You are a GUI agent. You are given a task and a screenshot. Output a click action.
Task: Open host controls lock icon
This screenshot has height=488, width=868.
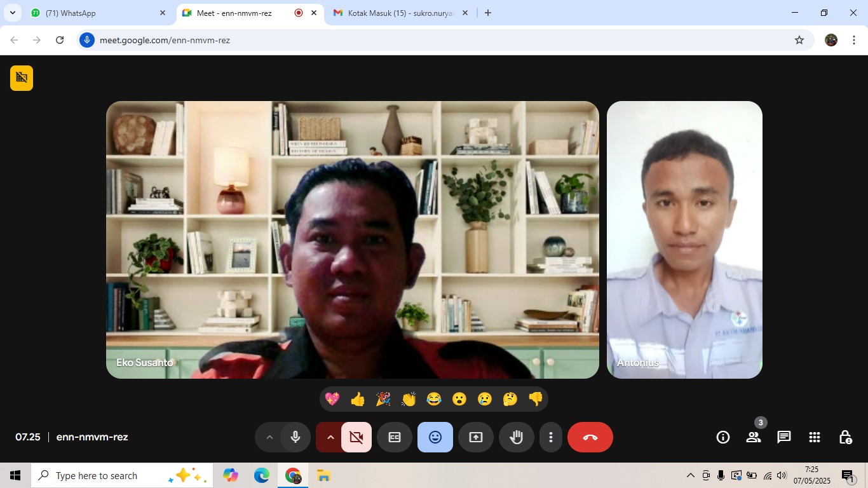coord(844,437)
